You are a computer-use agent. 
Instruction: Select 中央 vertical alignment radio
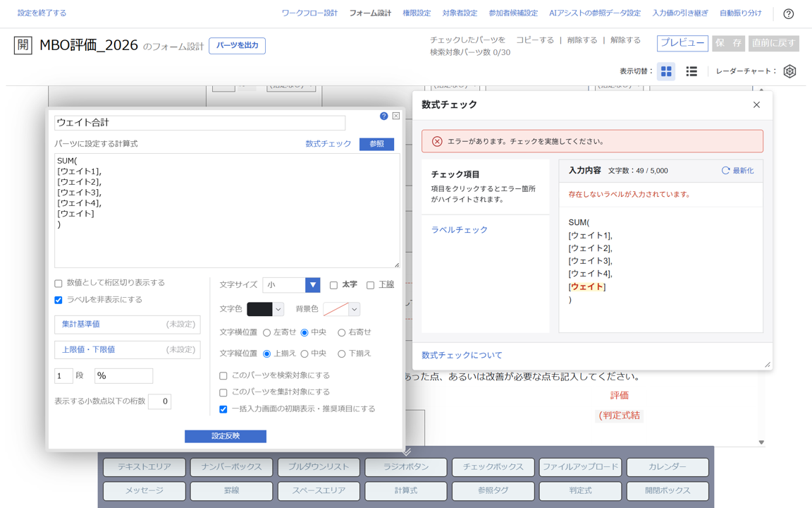point(304,354)
